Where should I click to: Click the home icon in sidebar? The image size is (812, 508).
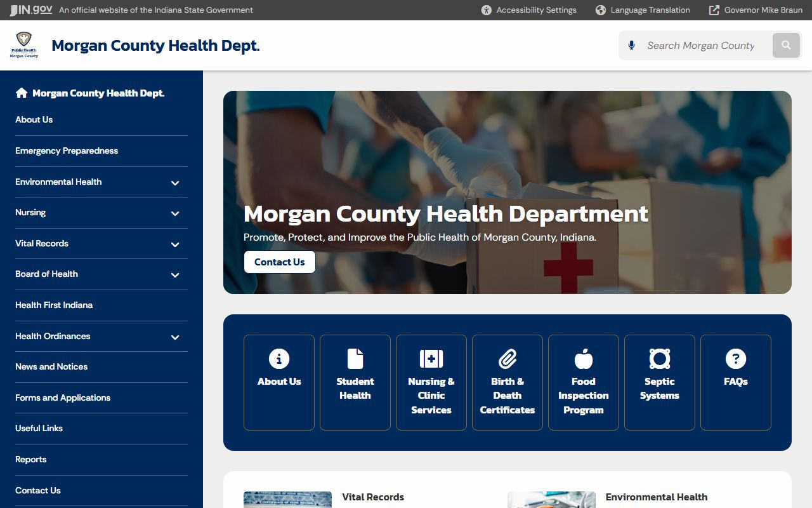22,93
